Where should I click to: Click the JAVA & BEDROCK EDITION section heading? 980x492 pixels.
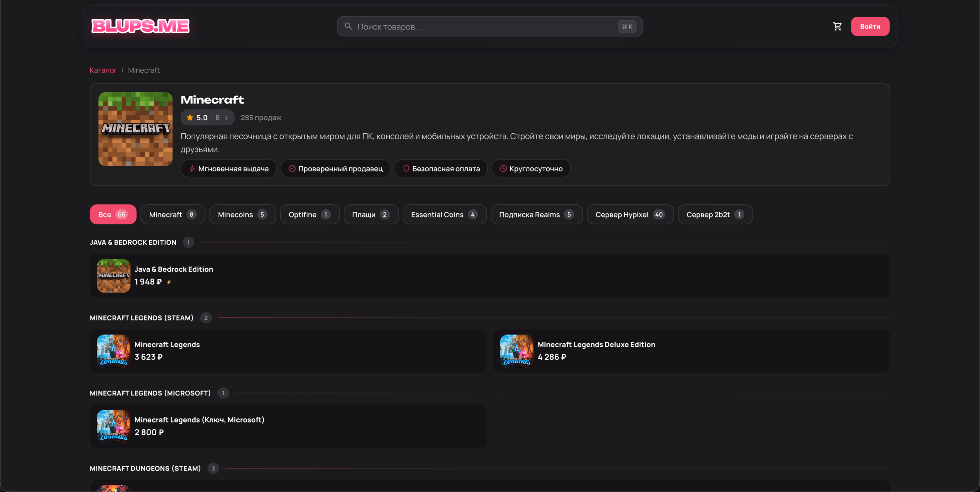[x=133, y=242]
